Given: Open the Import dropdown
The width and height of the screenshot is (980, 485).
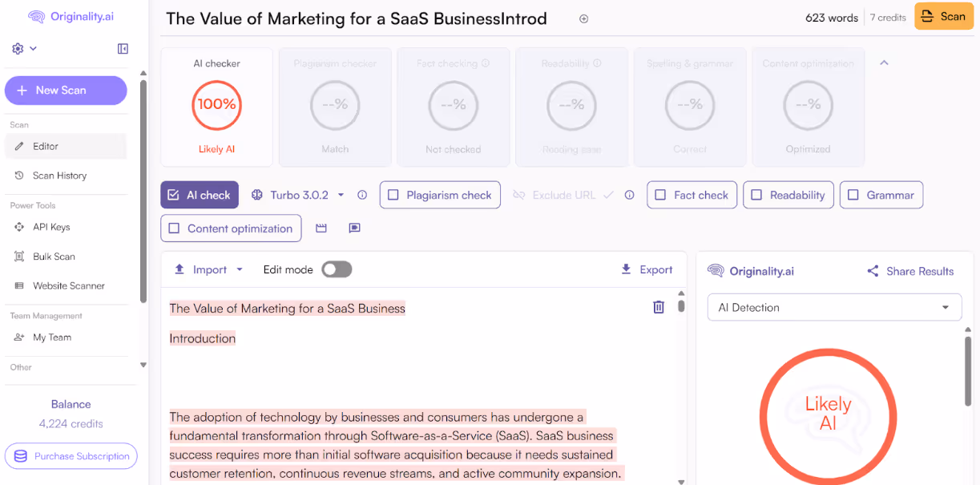Looking at the screenshot, I should coord(208,269).
